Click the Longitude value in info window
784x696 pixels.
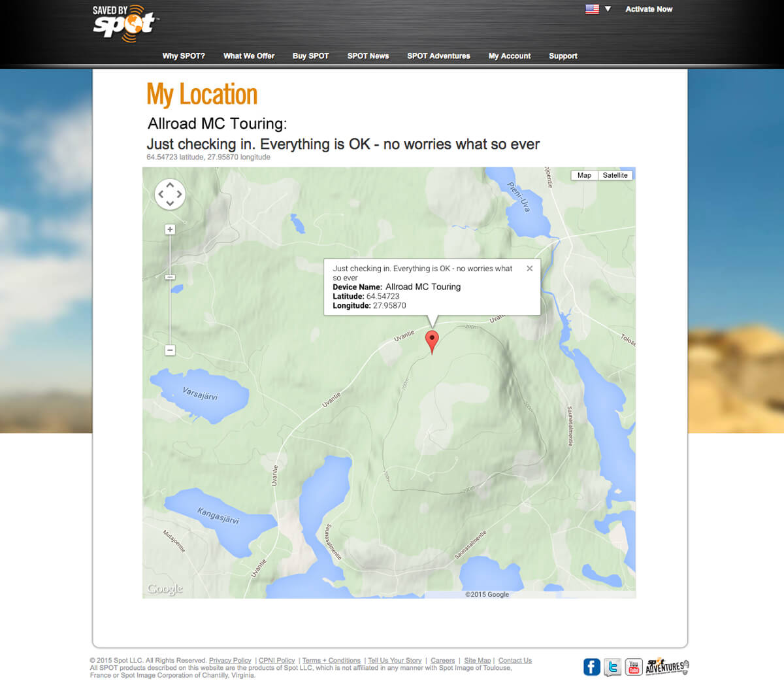click(389, 305)
